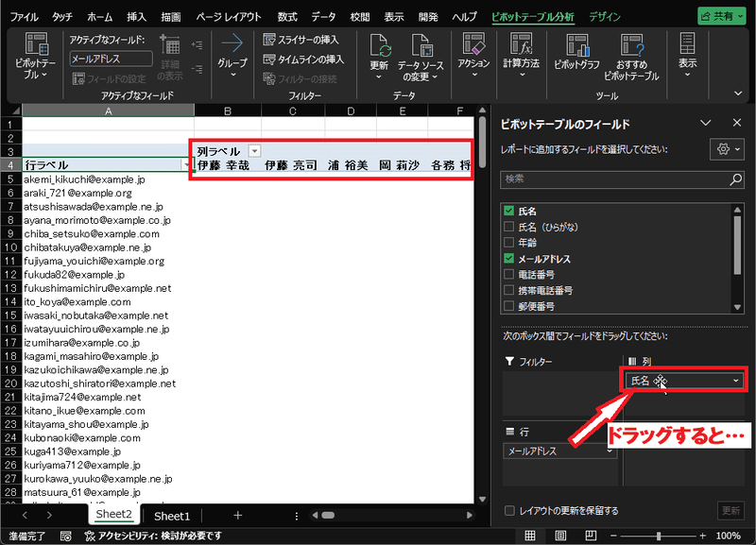The image size is (756, 545).
Task: Expand the field pane options chevron
Action: [706, 123]
